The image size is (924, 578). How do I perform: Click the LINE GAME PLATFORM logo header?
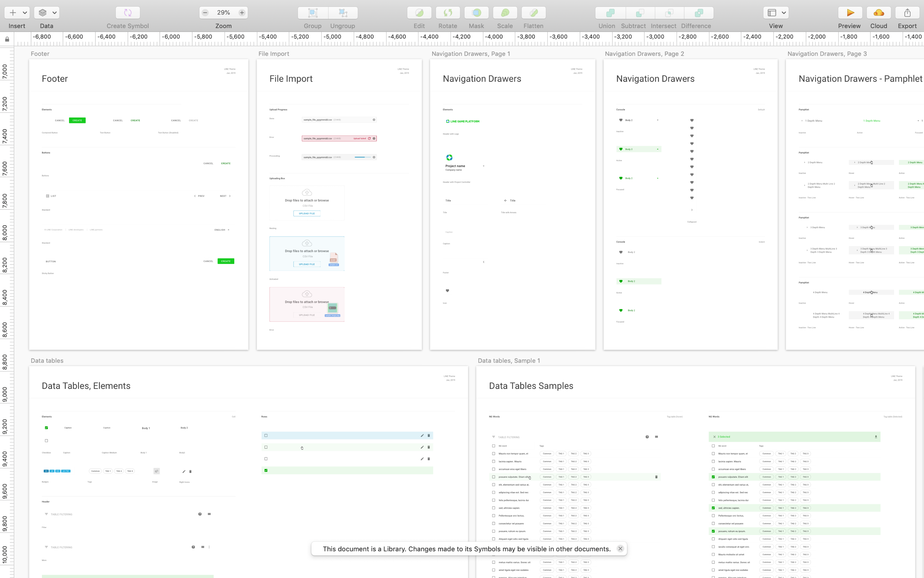point(462,121)
